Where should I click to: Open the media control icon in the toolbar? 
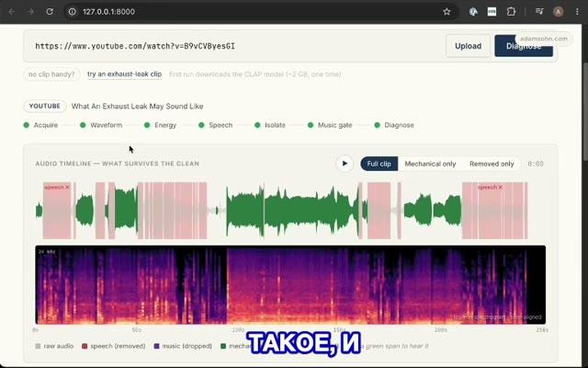click(x=539, y=12)
